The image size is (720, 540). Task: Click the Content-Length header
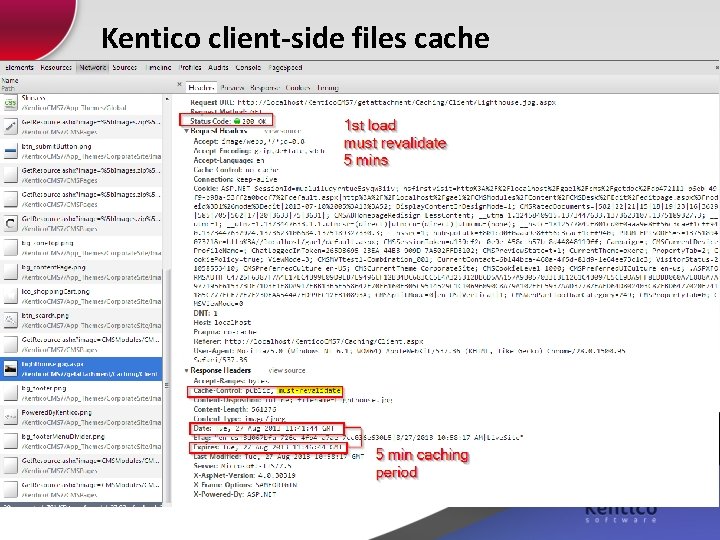click(x=235, y=409)
